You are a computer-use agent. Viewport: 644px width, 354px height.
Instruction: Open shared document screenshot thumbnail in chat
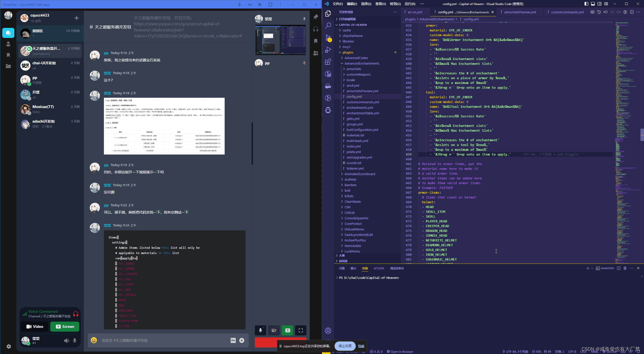click(x=164, y=126)
